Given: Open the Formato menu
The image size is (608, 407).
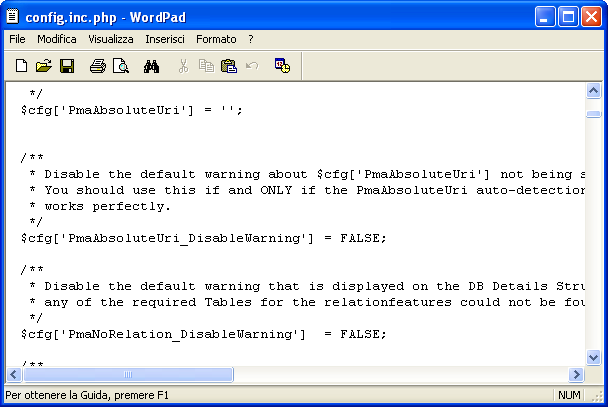Looking at the screenshot, I should click(x=216, y=39).
